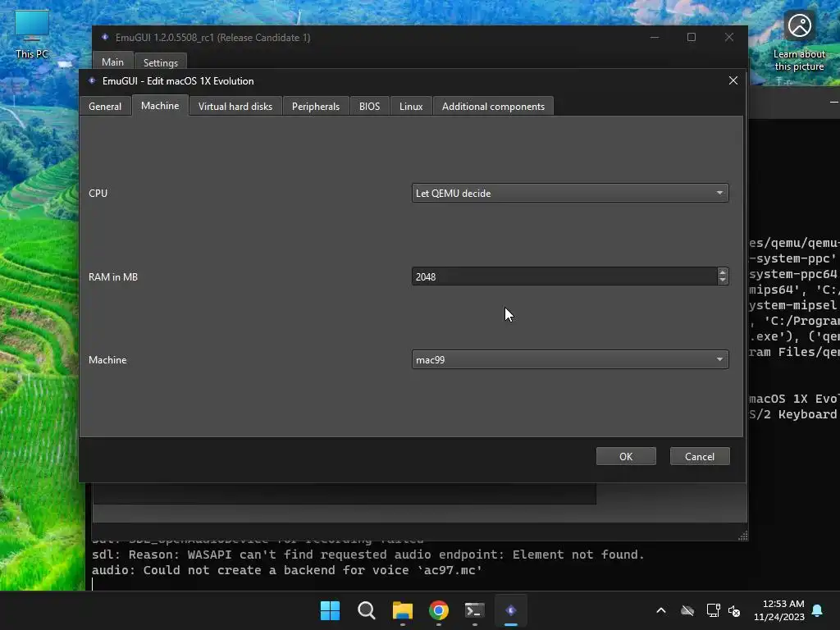Click Learn about this picture icon
The image size is (840, 630).
point(799,41)
